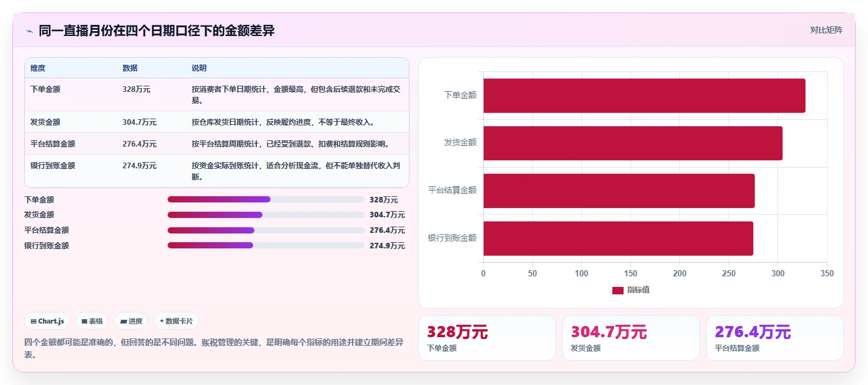Click the 银行到账金额 bar in the chart

pyautogui.click(x=618, y=238)
